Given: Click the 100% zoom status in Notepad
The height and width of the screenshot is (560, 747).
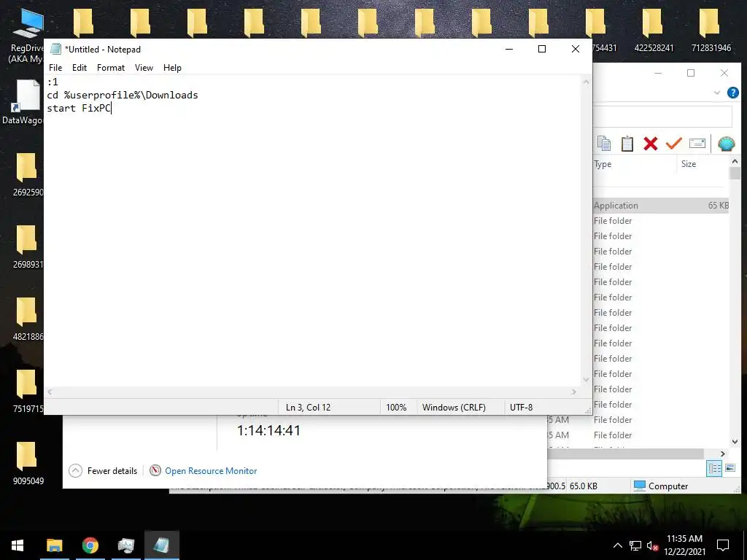Looking at the screenshot, I should (396, 407).
